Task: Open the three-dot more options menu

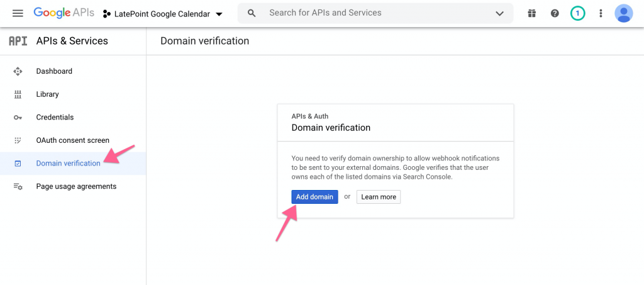Action: (x=601, y=14)
